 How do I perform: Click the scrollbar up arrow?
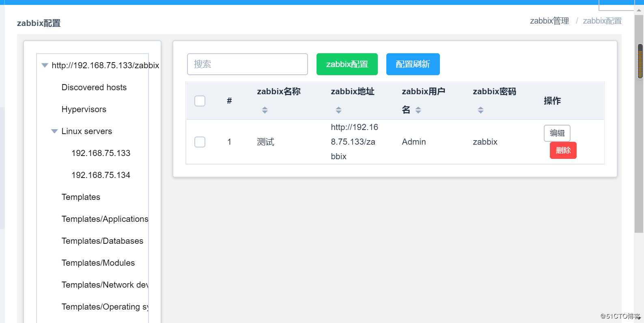(639, 10)
